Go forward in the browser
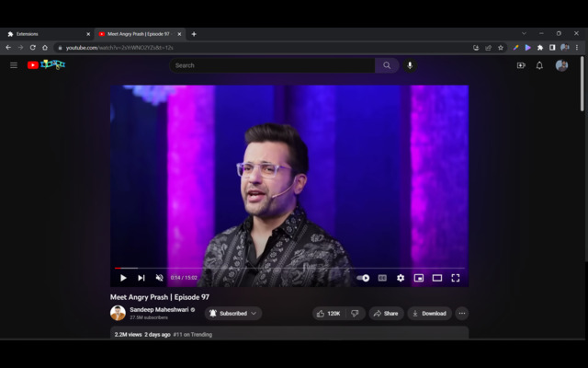The height and width of the screenshot is (368, 588). [x=20, y=48]
